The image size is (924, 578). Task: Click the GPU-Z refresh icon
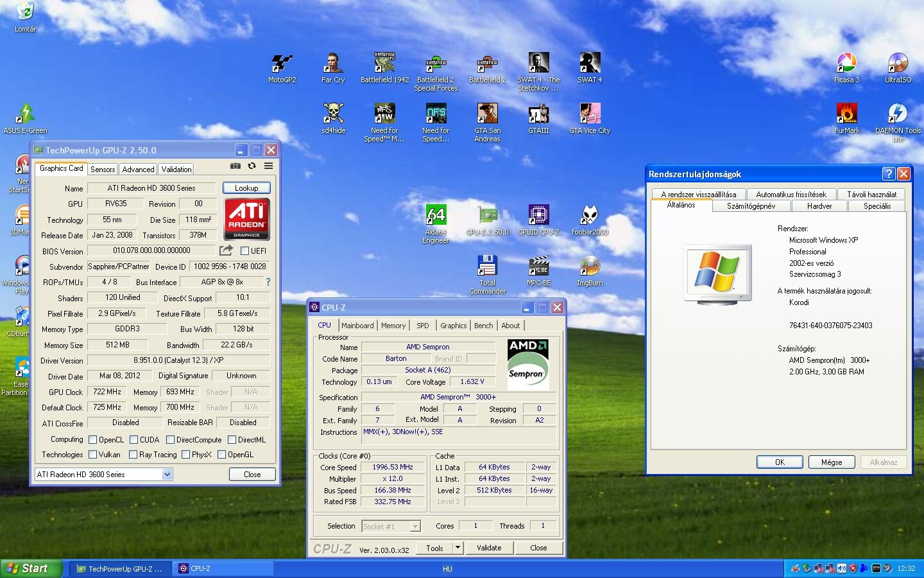(252, 166)
